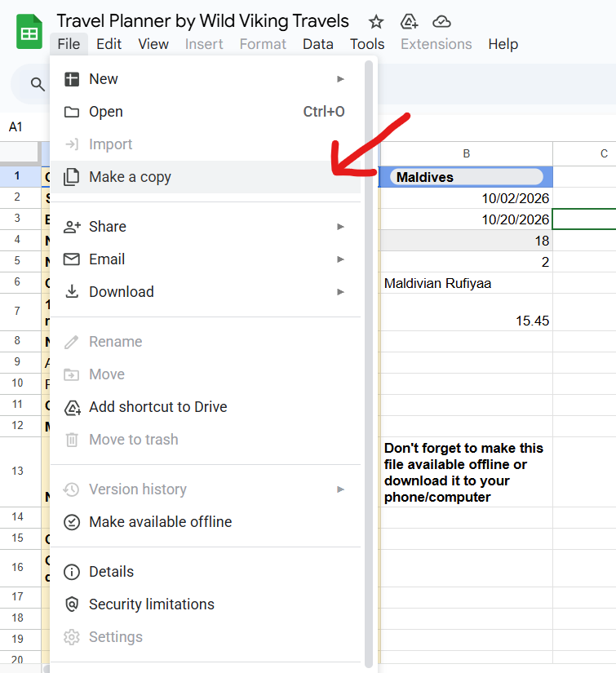The image size is (616, 673).
Task: Open the File menu
Action: (x=69, y=44)
